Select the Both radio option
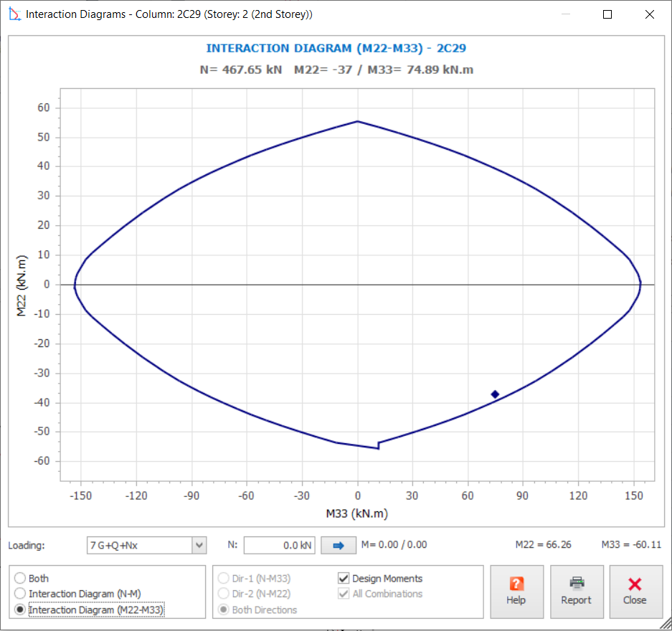672x631 pixels. pyautogui.click(x=19, y=578)
